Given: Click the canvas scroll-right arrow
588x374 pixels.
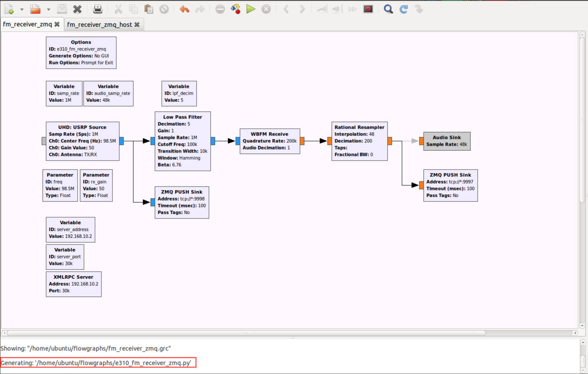Looking at the screenshot, I should pos(575,333).
